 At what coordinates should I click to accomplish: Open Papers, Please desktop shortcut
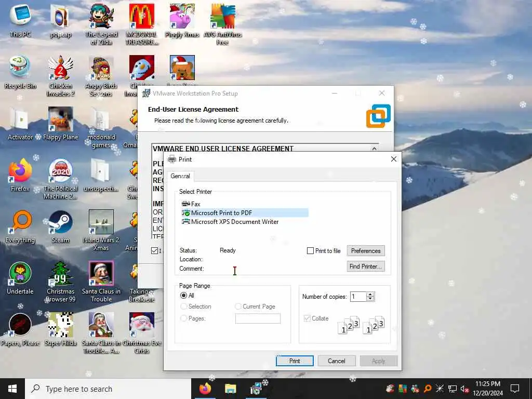click(x=20, y=329)
